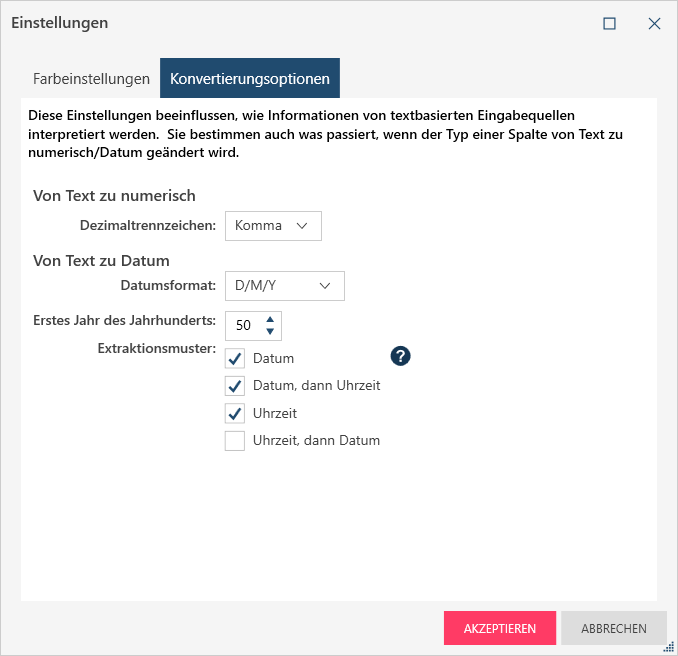The height and width of the screenshot is (656, 678).
Task: Disable the Uhrzeit extraction pattern
Action: (x=235, y=413)
